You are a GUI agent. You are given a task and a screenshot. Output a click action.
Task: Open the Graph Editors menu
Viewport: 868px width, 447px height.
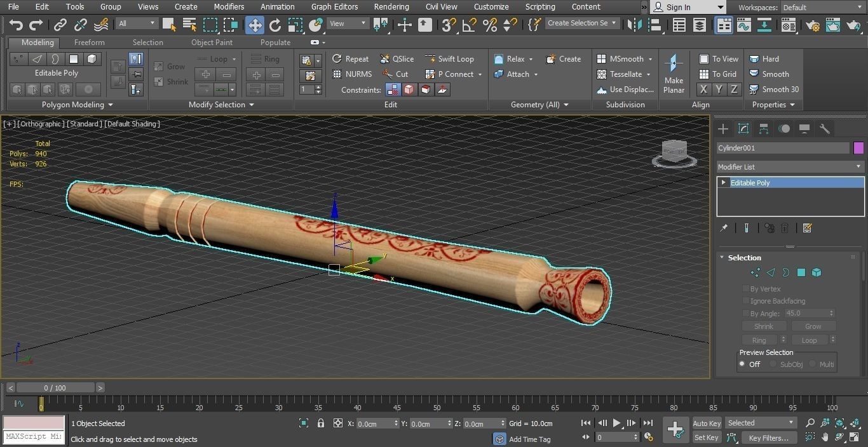[334, 7]
